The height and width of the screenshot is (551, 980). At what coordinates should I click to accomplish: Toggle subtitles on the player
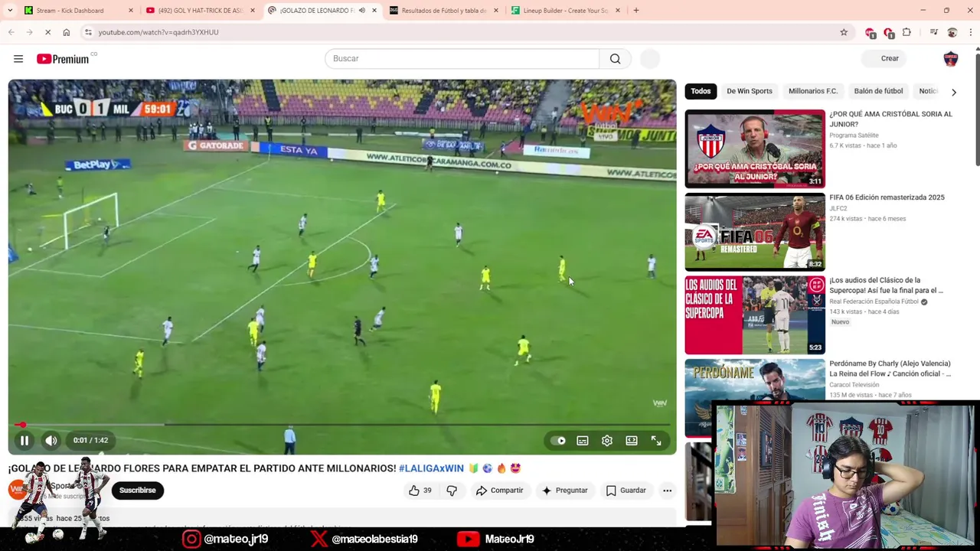pos(583,441)
